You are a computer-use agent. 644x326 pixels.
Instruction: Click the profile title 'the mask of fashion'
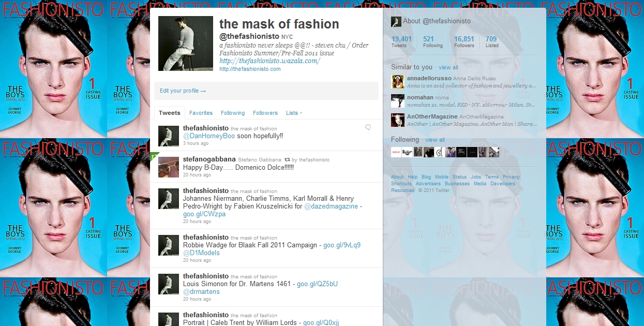tap(279, 24)
